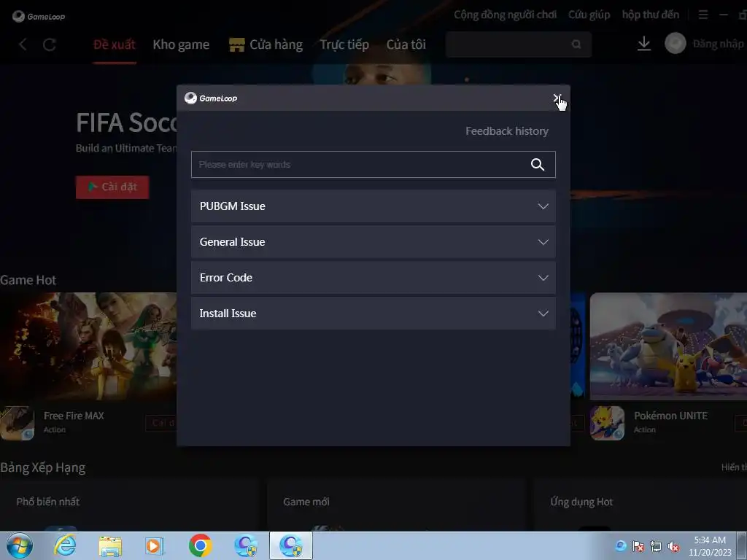Click the active GameLoop taskbar icon
Screen dimensions: 747x560
coord(291,545)
